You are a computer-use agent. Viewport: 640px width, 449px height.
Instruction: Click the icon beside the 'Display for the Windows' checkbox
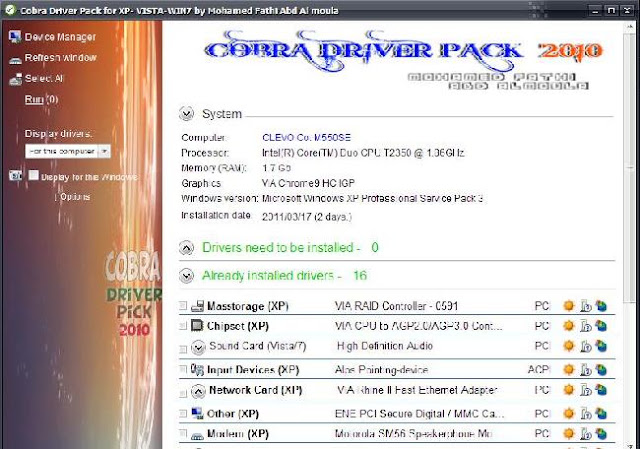(x=16, y=176)
